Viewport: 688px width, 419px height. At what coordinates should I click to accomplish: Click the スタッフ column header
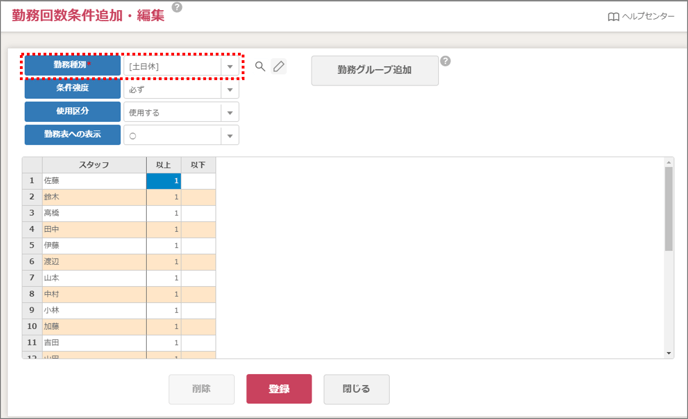pyautogui.click(x=94, y=165)
